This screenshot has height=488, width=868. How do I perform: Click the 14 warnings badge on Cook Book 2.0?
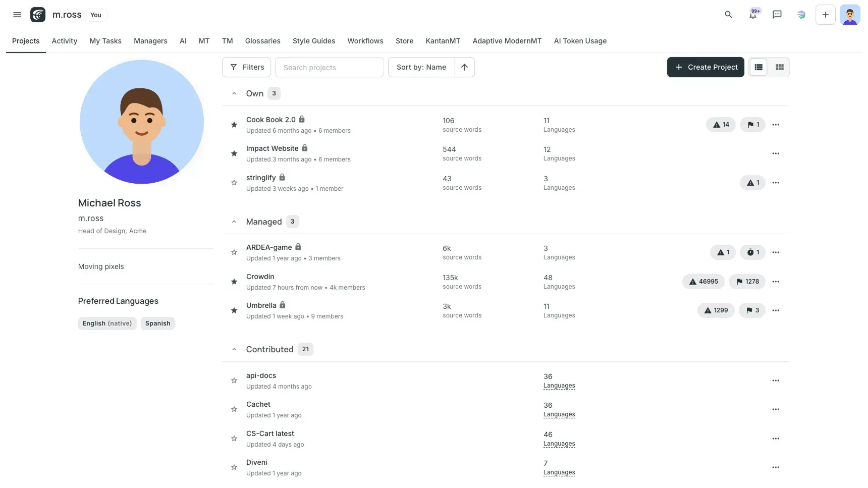pyautogui.click(x=721, y=125)
